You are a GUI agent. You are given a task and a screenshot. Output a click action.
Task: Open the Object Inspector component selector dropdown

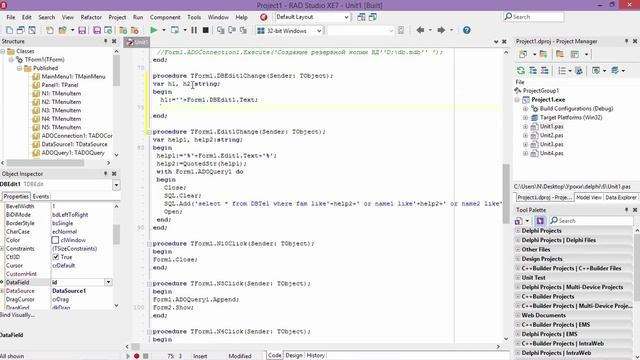(116, 185)
